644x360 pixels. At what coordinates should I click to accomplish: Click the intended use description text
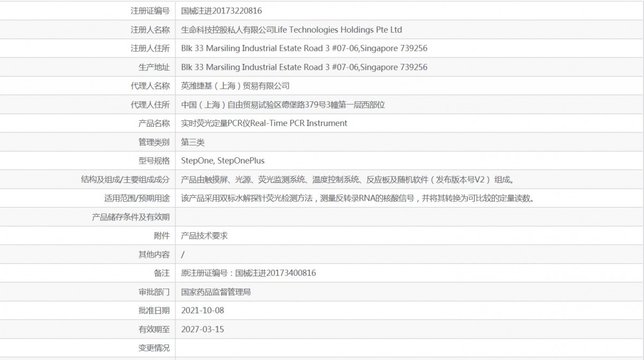(358, 198)
